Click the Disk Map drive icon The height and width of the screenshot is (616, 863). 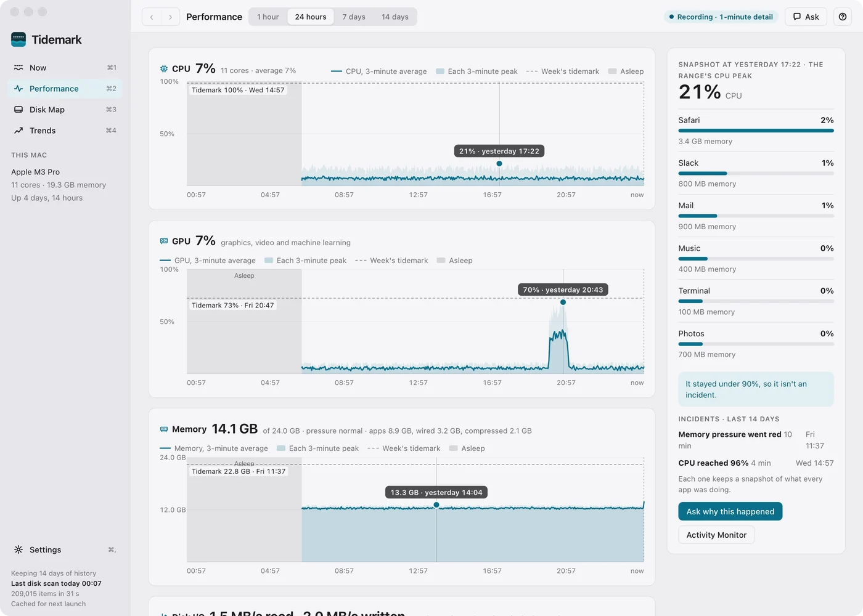click(18, 110)
